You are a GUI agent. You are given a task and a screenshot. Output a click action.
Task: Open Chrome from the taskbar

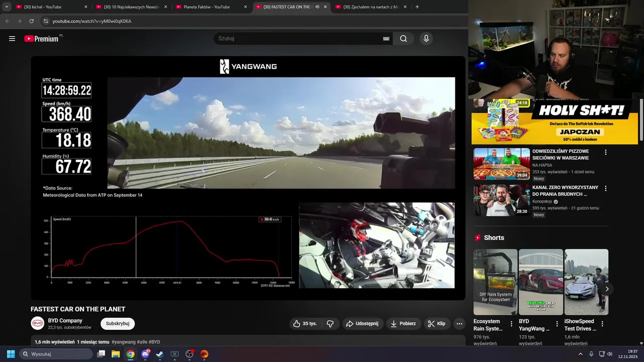[x=130, y=354]
